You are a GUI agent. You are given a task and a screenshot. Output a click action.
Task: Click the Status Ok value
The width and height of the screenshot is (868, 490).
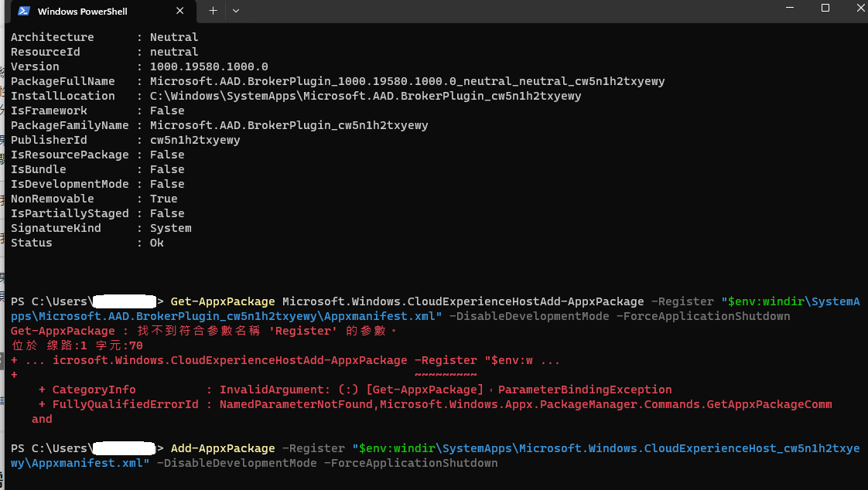(x=157, y=243)
